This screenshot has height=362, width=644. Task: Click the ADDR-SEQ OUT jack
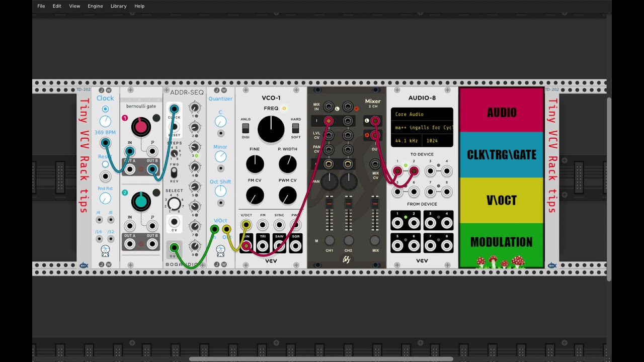click(174, 248)
